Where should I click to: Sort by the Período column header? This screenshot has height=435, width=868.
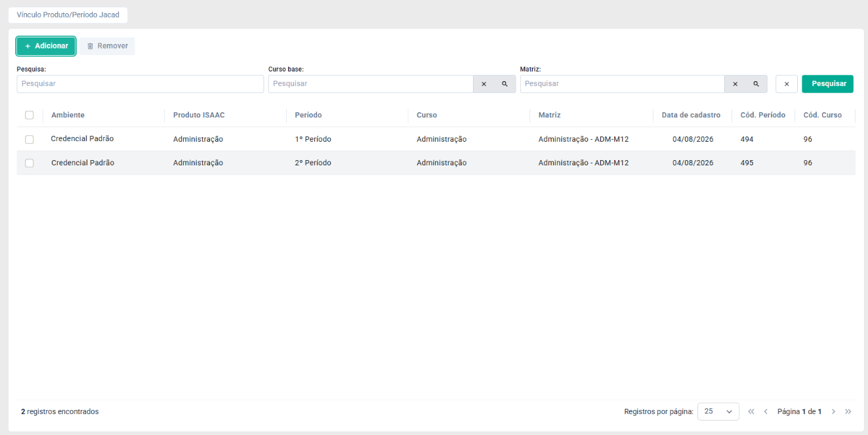pyautogui.click(x=308, y=115)
